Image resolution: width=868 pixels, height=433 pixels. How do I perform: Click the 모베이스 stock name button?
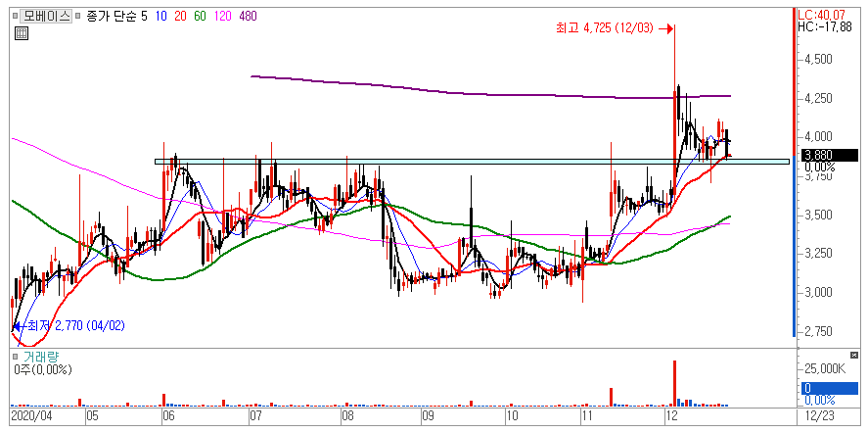[46, 16]
